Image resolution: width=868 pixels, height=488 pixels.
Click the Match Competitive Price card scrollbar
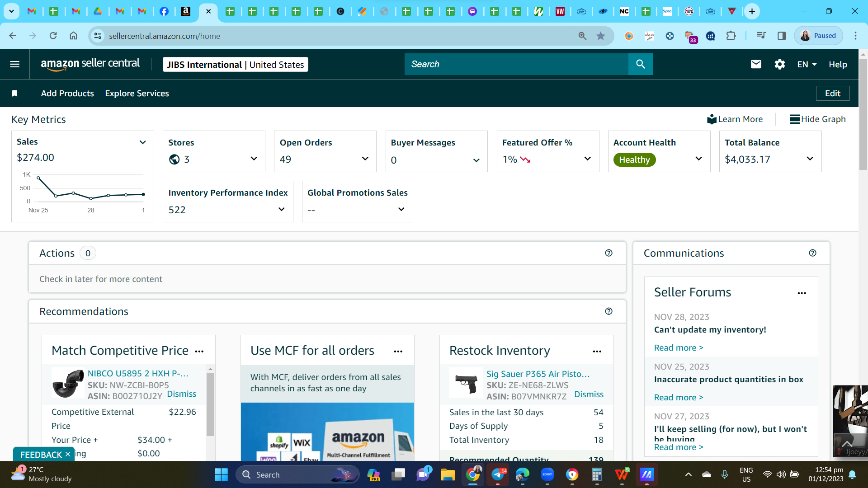(x=210, y=404)
